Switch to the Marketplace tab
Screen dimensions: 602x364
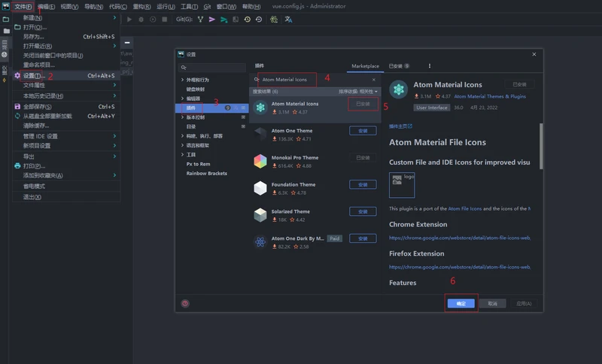pos(365,66)
